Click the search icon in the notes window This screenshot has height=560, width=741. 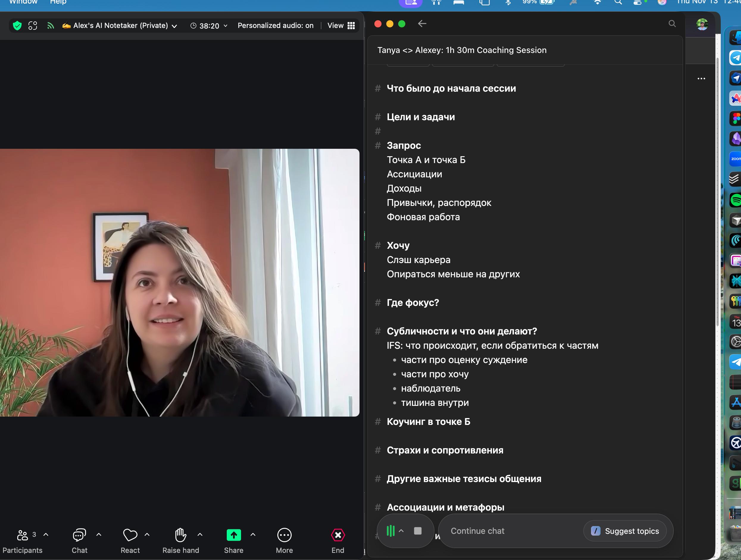(x=672, y=24)
